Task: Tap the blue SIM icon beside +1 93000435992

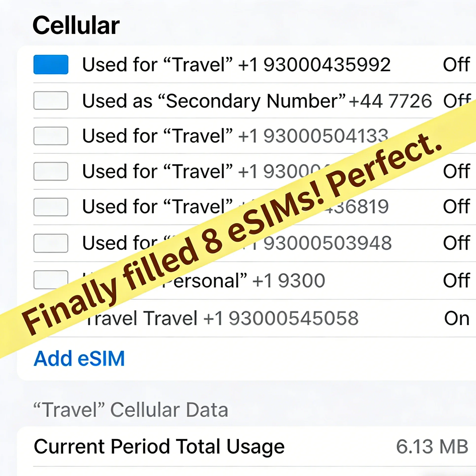Action: point(51,65)
